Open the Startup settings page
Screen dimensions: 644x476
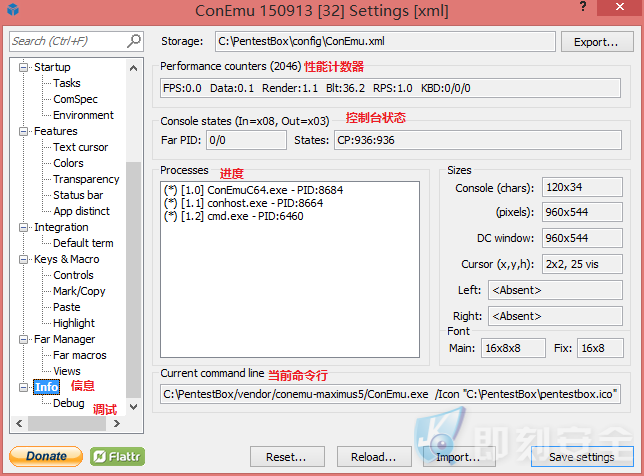pyautogui.click(x=52, y=67)
